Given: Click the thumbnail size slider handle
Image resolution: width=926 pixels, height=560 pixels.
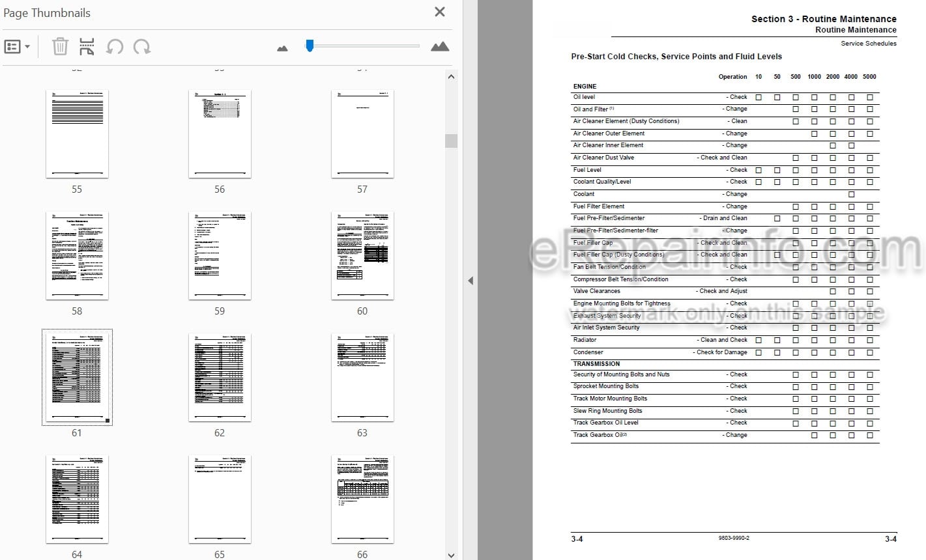Looking at the screenshot, I should coord(310,45).
